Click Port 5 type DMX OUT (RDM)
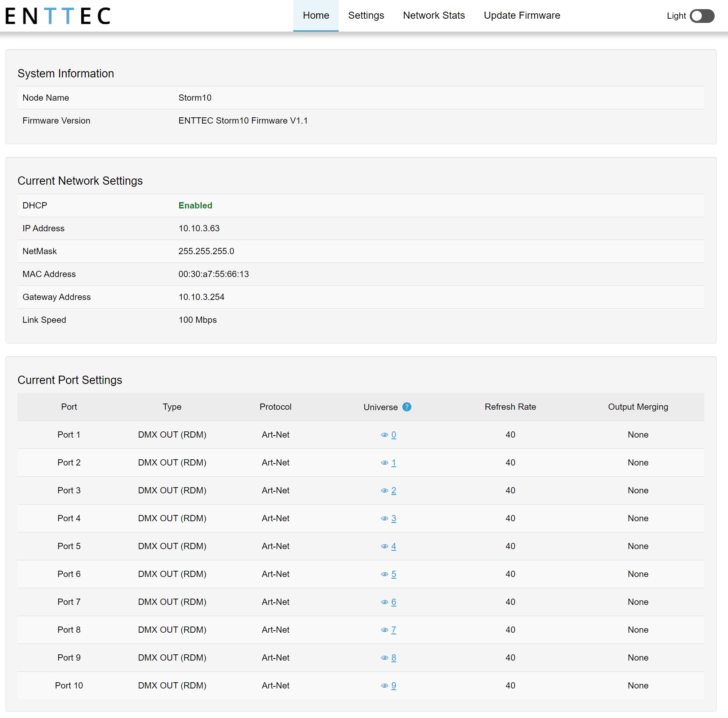Image resolution: width=728 pixels, height=718 pixels. [x=172, y=546]
